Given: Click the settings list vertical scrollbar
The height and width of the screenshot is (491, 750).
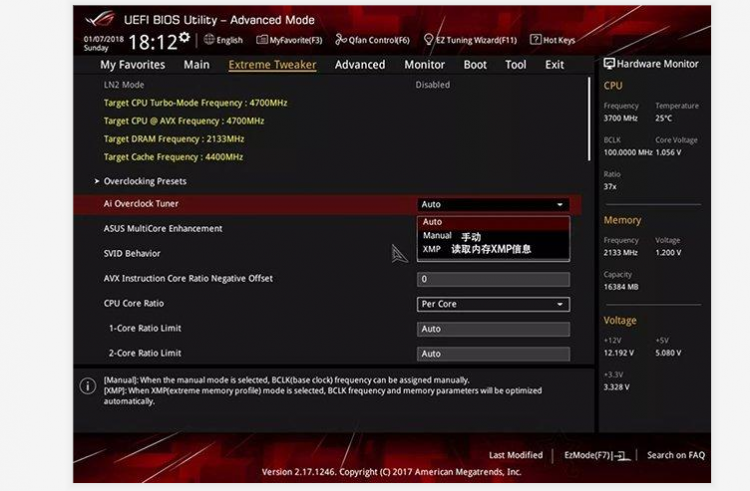Looking at the screenshot, I should [589, 119].
